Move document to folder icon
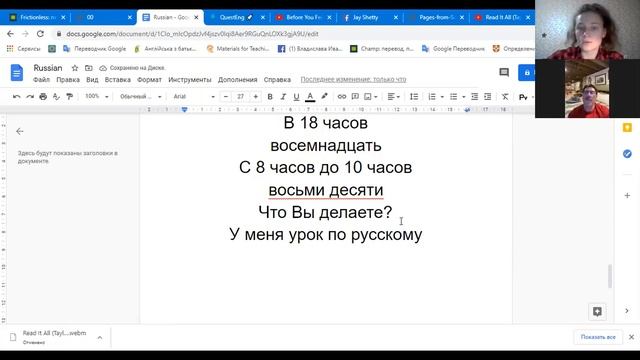 click(89, 68)
